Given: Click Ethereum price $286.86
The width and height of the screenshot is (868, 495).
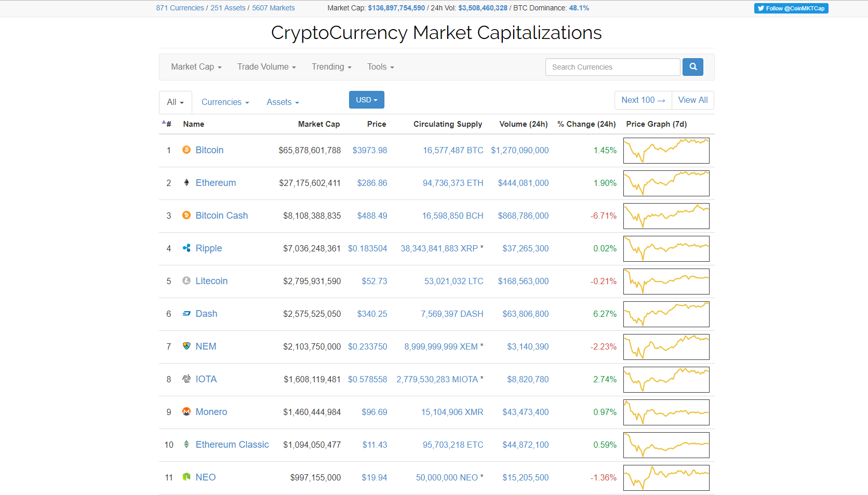Looking at the screenshot, I should coord(372,183).
